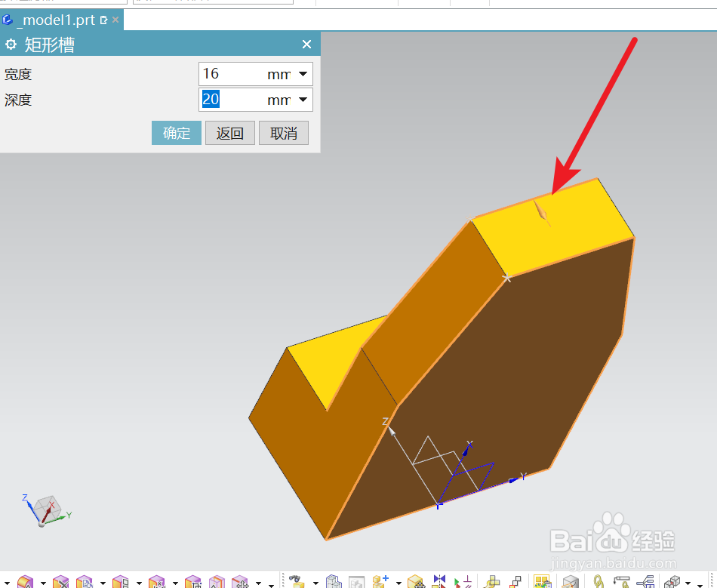
Task: Close the _model1.prt tab
Action: [115, 20]
